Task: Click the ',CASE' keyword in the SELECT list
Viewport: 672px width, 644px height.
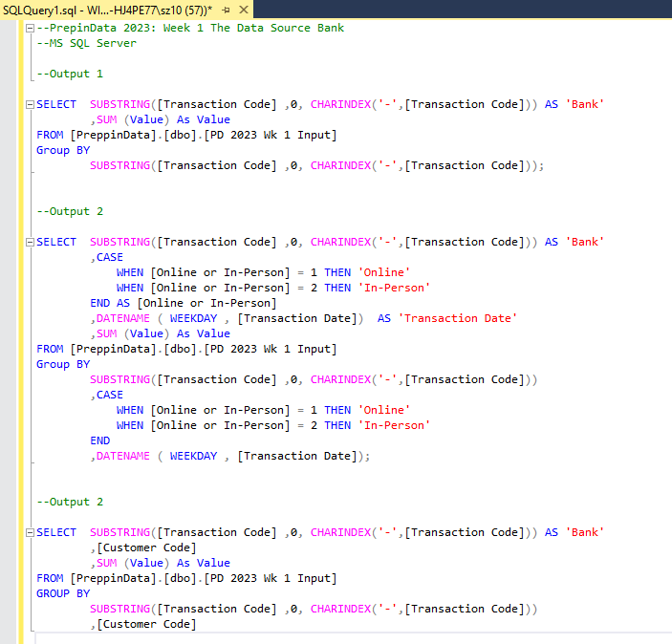Action: pos(107,257)
